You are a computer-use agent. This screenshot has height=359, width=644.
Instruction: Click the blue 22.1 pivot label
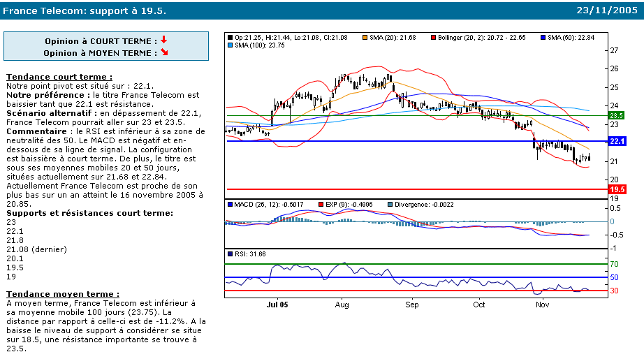[617, 141]
